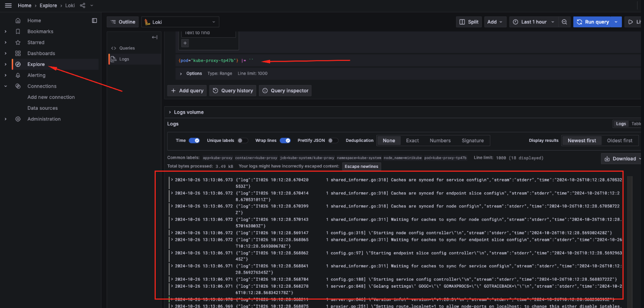The image size is (644, 308).
Task: Click the Home breadcrumb link
Action: point(25,5)
